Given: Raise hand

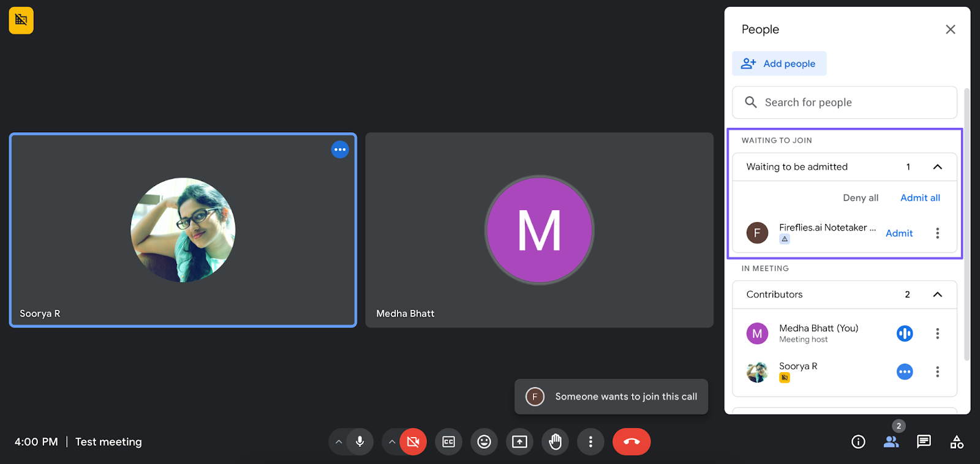Looking at the screenshot, I should click(x=555, y=442).
